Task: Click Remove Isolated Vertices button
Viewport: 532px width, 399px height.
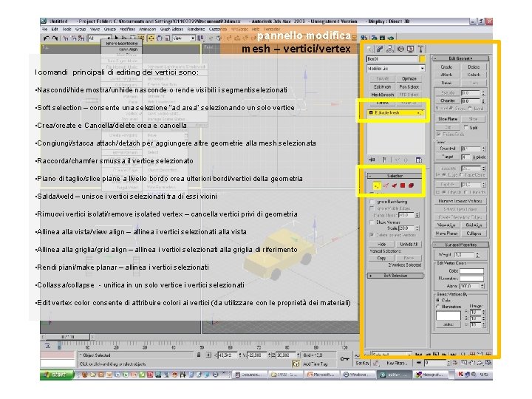Action: (460, 201)
